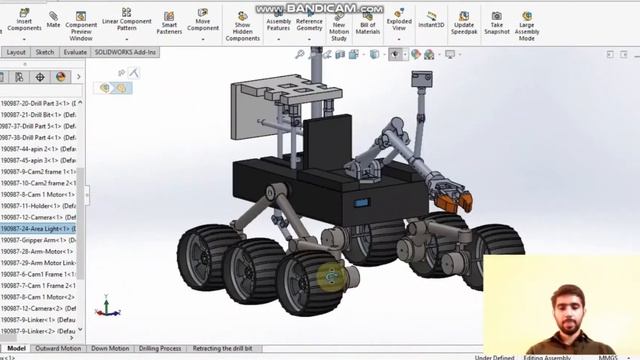Switch to the Evaluate tab
Image resolution: width=640 pixels, height=360 pixels.
pyautogui.click(x=75, y=52)
